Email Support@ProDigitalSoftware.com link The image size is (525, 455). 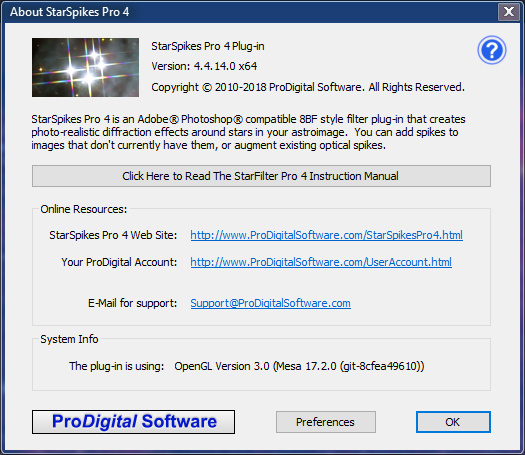point(271,303)
